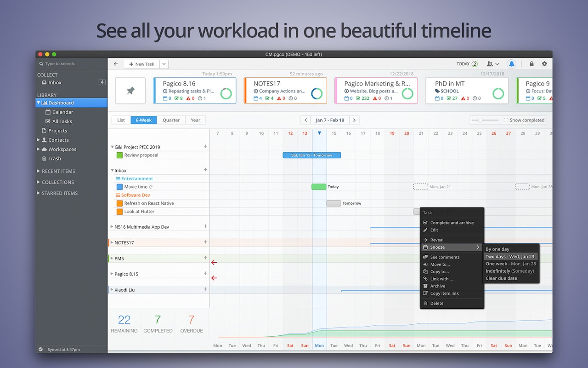Expand Contacts in sidebar
The image size is (588, 368).
click(39, 140)
